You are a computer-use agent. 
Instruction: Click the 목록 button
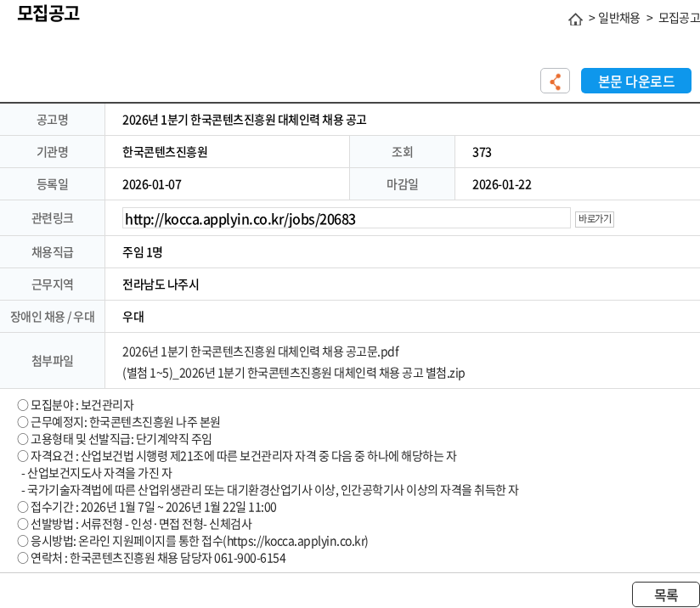tap(666, 594)
